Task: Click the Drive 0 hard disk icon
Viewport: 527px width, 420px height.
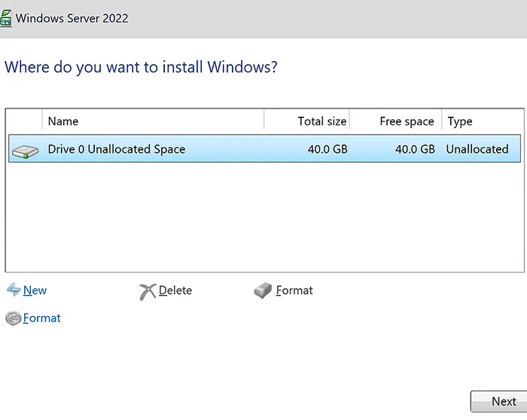Action: (26, 151)
